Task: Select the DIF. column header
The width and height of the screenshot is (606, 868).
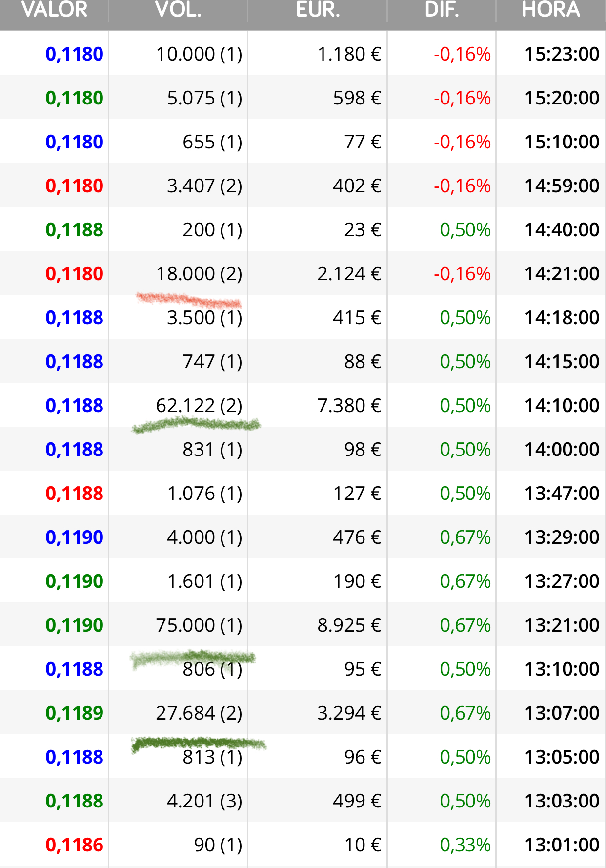Action: 442,10
